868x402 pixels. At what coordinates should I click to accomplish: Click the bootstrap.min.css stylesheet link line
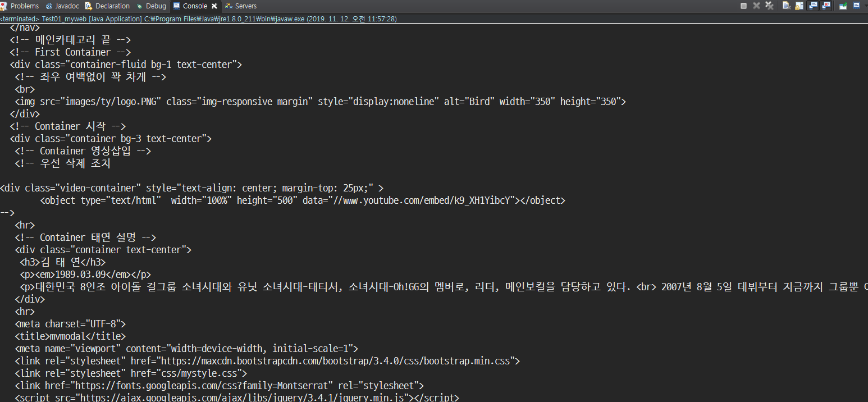pos(267,361)
